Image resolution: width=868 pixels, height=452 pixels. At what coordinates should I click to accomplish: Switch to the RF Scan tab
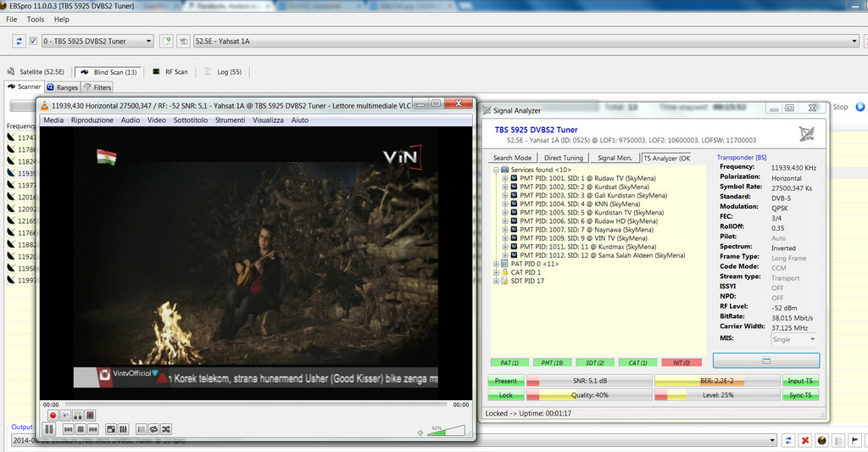click(x=170, y=72)
